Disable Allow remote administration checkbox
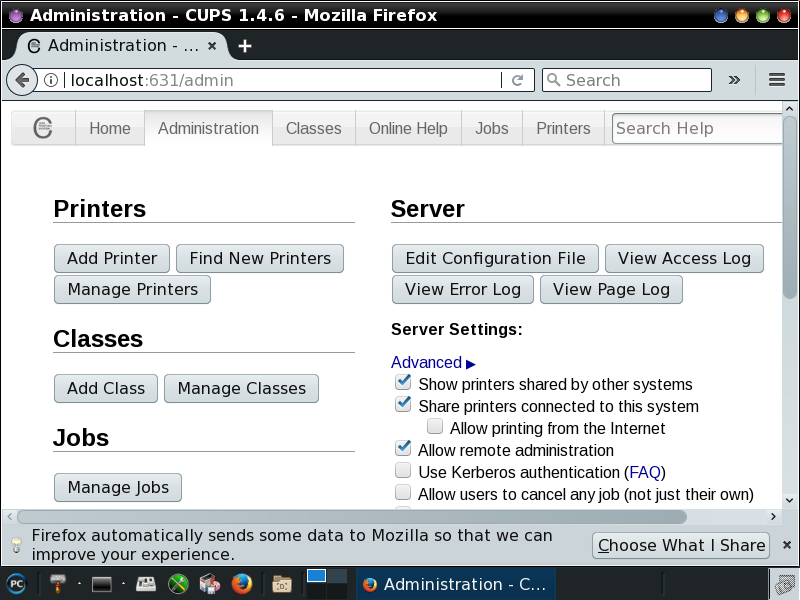 coord(403,449)
